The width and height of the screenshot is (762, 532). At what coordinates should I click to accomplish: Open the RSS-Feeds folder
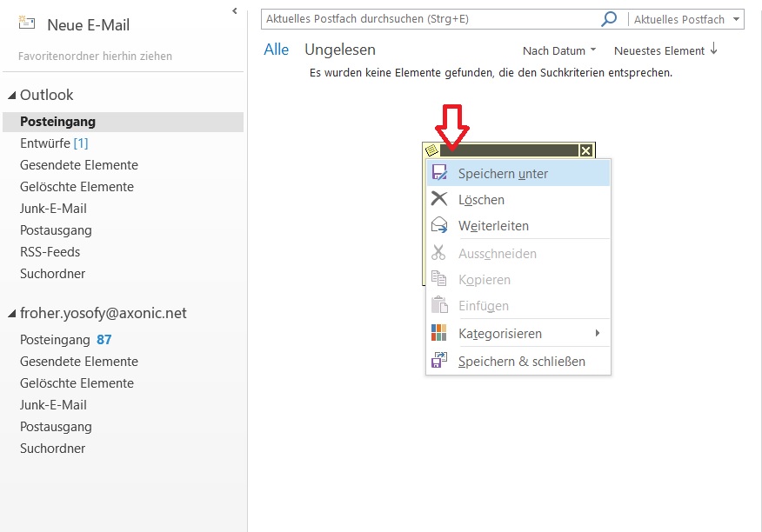tap(123, 252)
